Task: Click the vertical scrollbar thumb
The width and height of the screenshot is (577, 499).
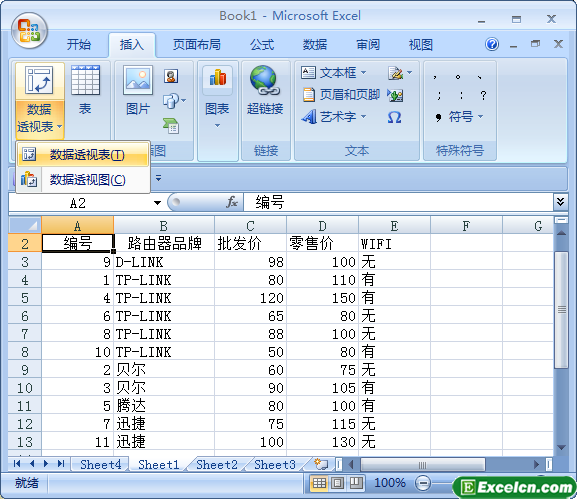Action: click(x=561, y=309)
